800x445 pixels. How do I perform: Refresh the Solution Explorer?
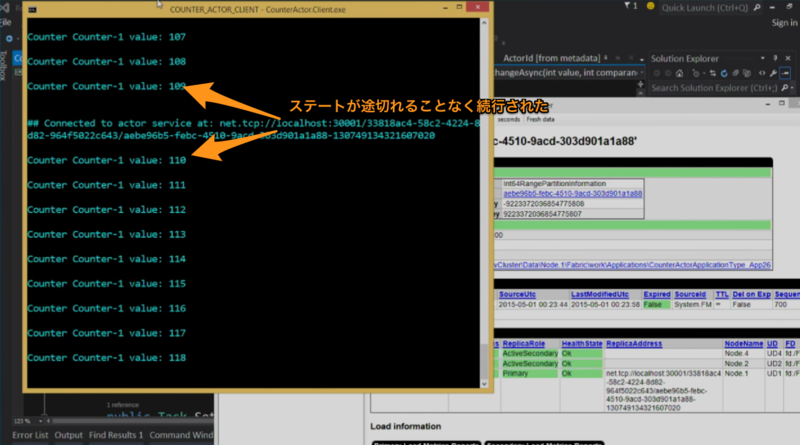pos(724,73)
